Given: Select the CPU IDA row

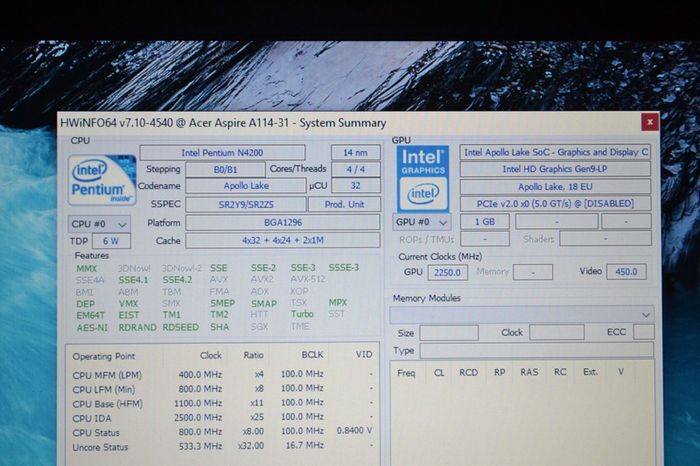Looking at the screenshot, I should pyautogui.click(x=222, y=417).
